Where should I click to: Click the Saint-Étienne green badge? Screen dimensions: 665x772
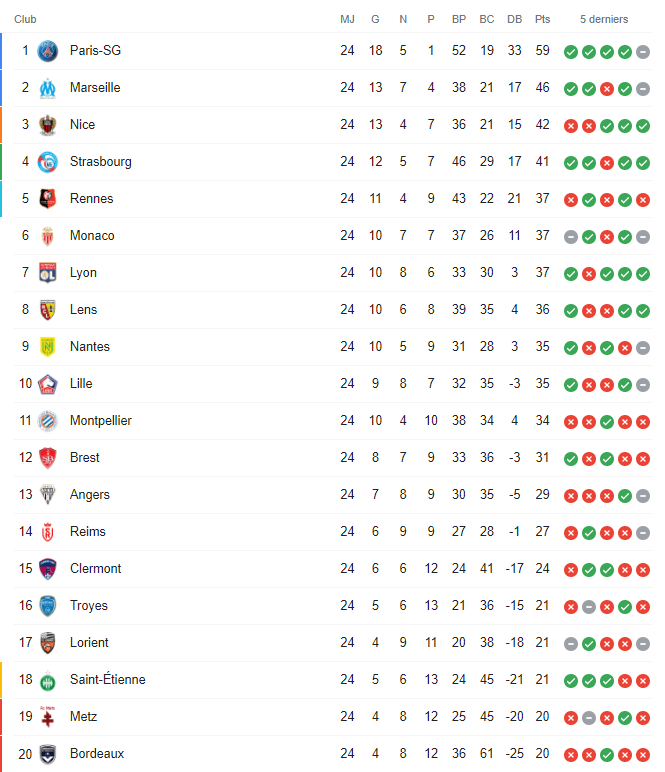coord(48,680)
